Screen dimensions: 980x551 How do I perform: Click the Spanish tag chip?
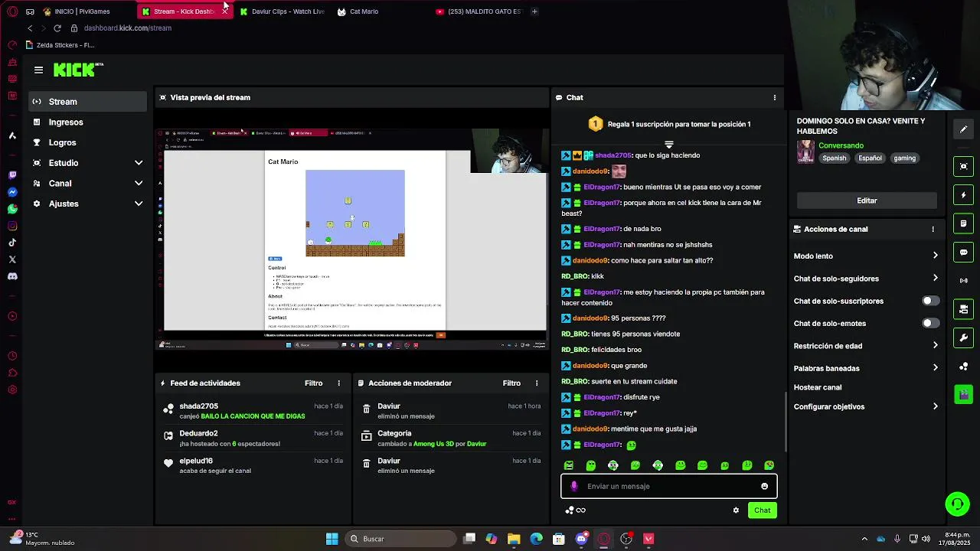(x=834, y=158)
